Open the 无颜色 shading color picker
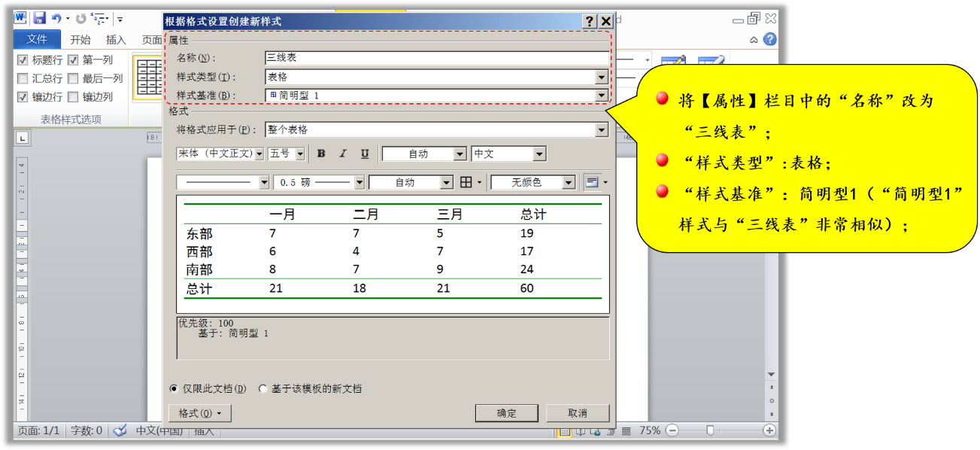980x450 pixels. [532, 182]
